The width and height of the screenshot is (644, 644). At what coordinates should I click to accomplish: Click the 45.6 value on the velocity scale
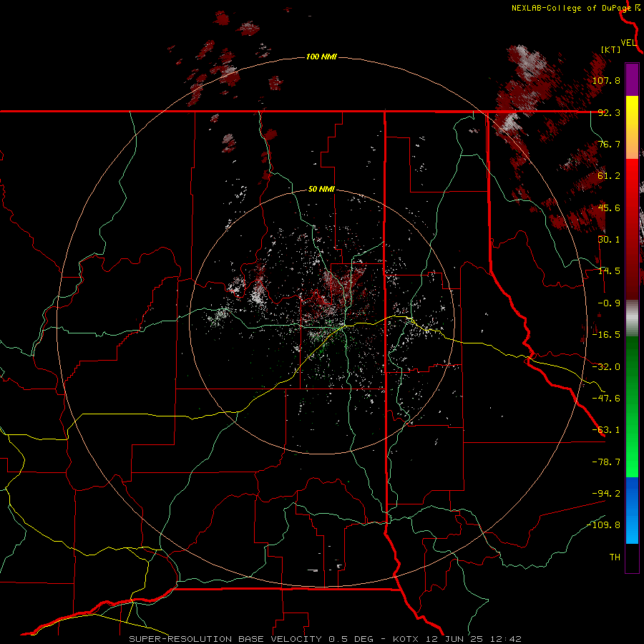point(609,208)
